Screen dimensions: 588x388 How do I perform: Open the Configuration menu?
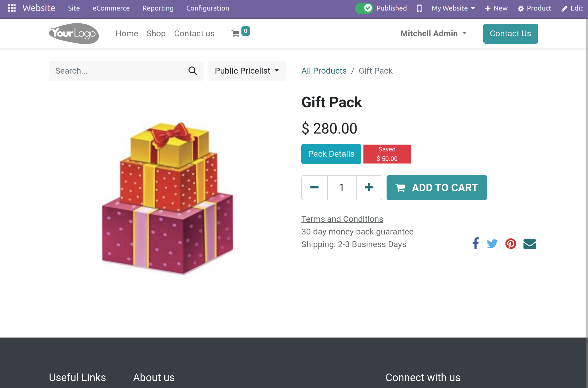coord(207,8)
